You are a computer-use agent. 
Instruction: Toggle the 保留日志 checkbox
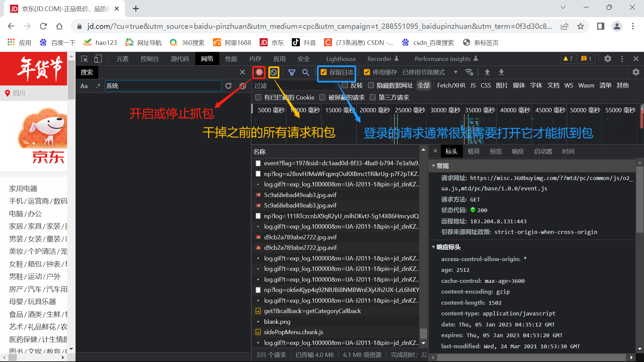324,72
